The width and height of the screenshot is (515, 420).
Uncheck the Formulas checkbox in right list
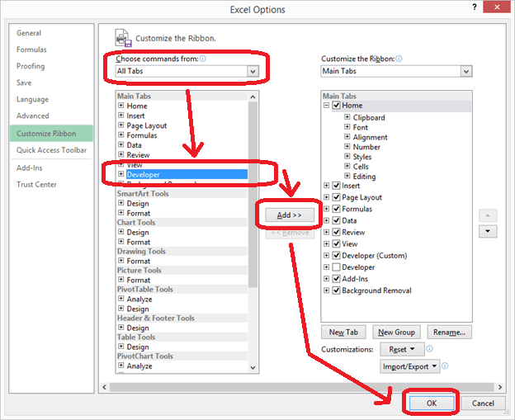coord(336,209)
